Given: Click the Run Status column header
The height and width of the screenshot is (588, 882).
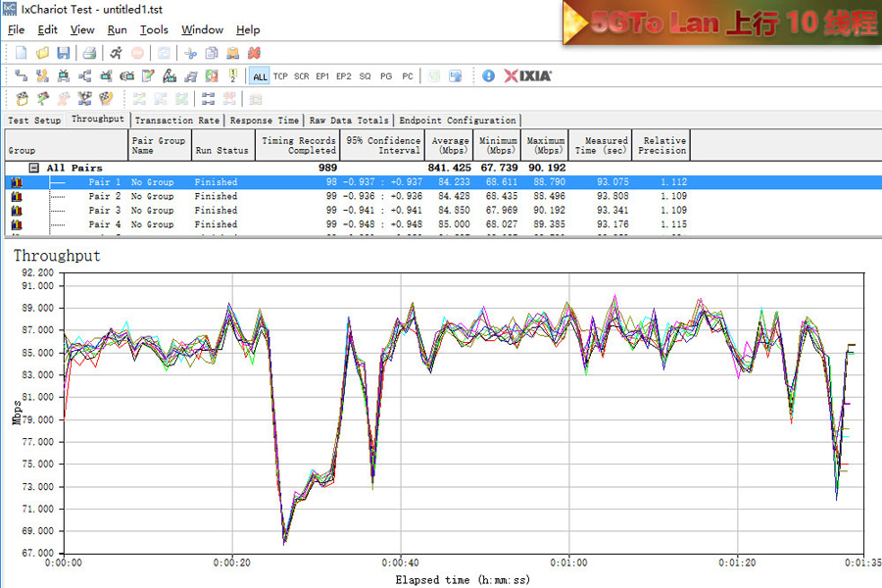Looking at the screenshot, I should [221, 151].
